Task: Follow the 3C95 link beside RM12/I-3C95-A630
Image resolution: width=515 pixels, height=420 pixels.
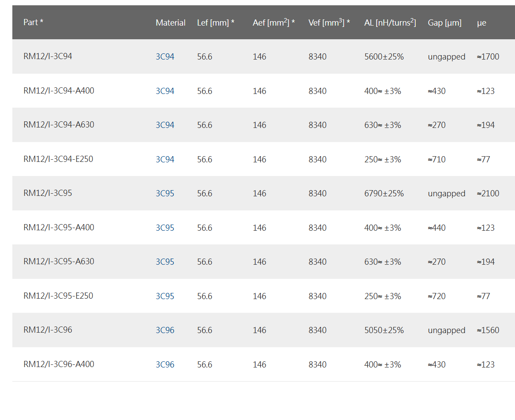Action: coord(165,262)
